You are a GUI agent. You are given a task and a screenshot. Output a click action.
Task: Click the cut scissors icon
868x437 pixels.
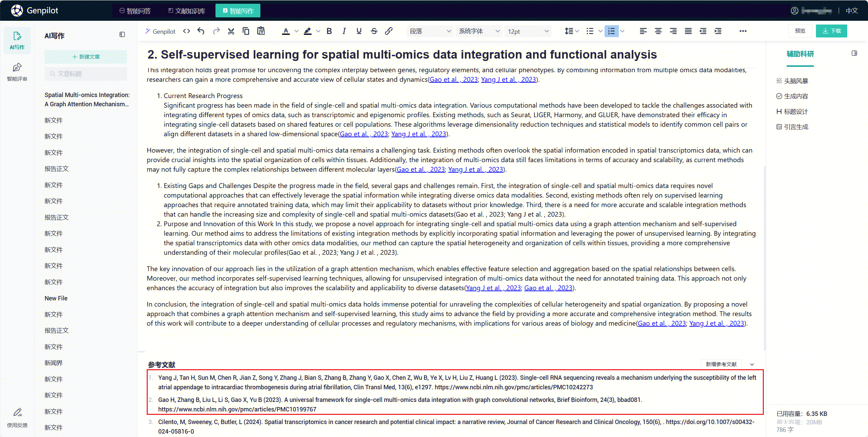click(231, 31)
